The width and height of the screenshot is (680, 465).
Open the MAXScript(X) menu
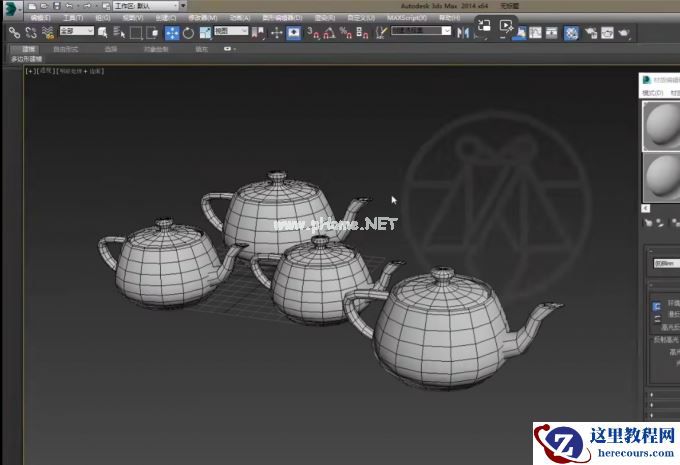coord(407,18)
